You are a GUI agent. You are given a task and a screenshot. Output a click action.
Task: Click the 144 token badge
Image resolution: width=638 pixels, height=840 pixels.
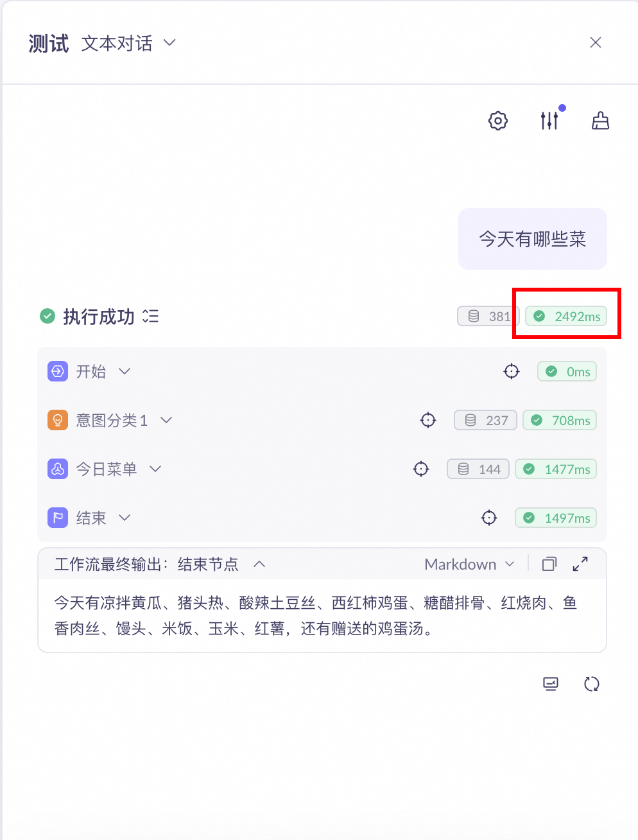pyautogui.click(x=478, y=469)
